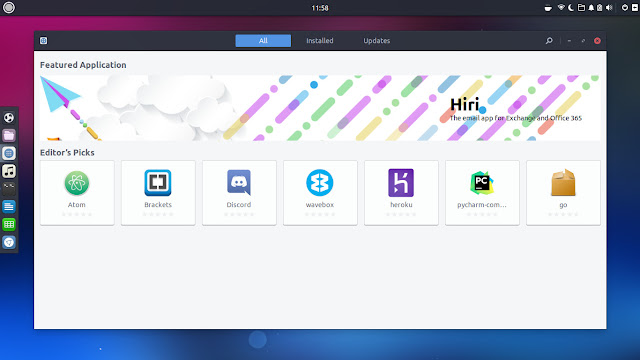Open the clock showing 11:58
The image size is (640, 360).
[x=320, y=8]
